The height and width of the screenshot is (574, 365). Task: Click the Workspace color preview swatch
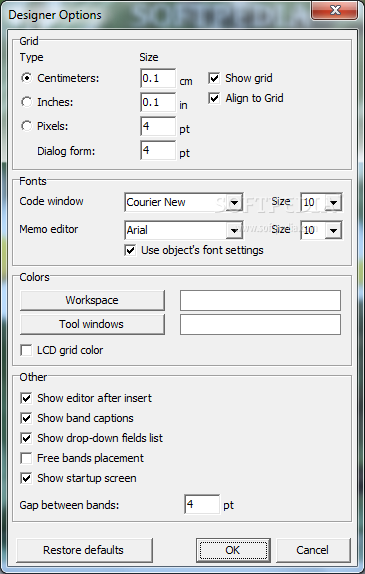point(260,300)
